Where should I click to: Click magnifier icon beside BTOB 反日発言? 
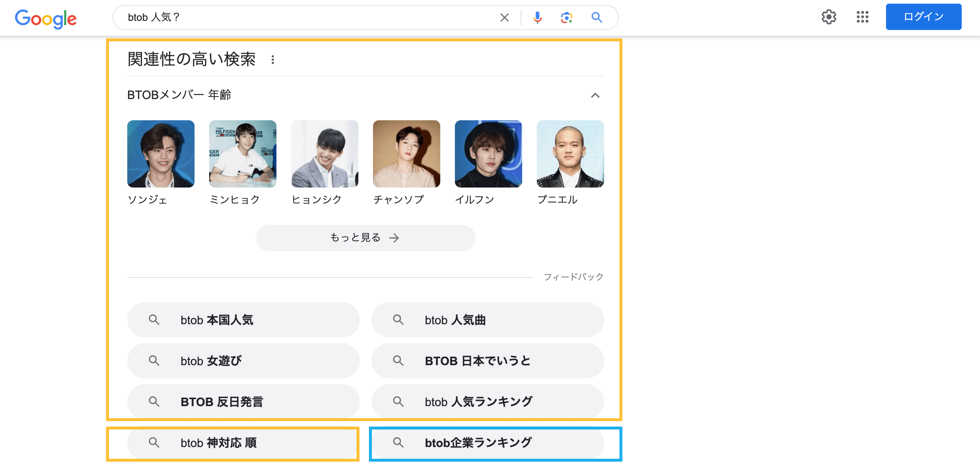(x=154, y=402)
